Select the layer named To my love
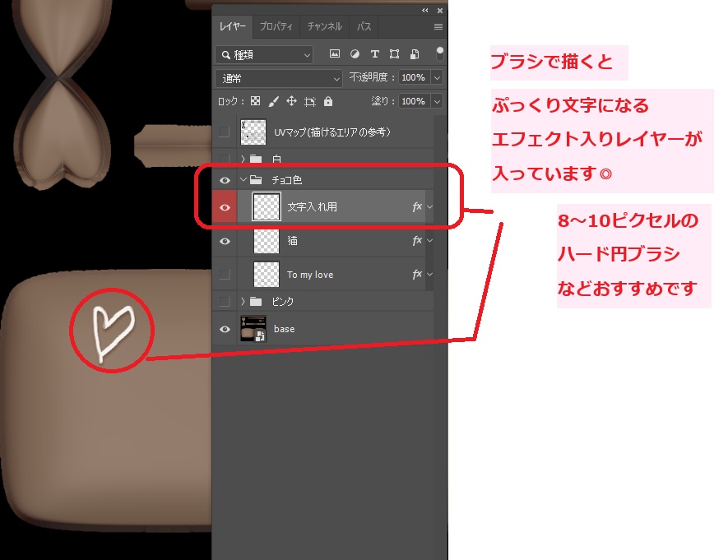The width and height of the screenshot is (728, 560). 310,275
